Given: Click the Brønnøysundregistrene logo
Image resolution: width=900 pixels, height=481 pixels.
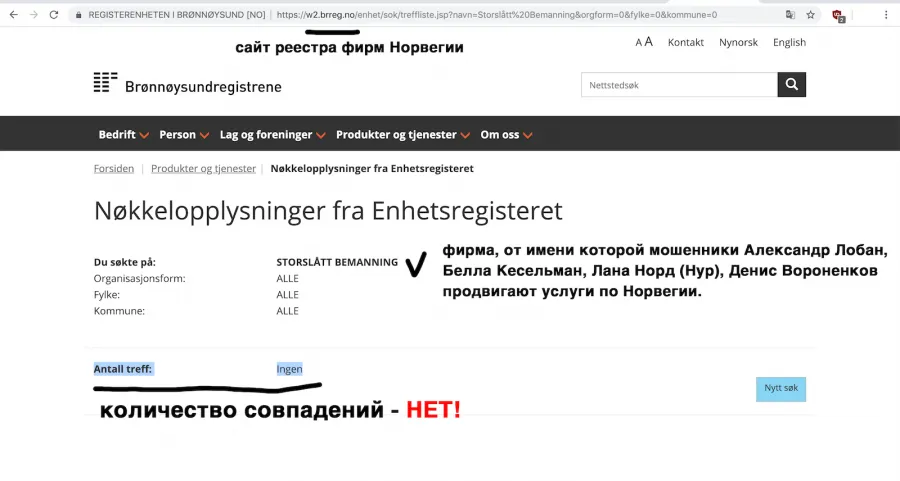Looking at the screenshot, I should pyautogui.click(x=188, y=84).
